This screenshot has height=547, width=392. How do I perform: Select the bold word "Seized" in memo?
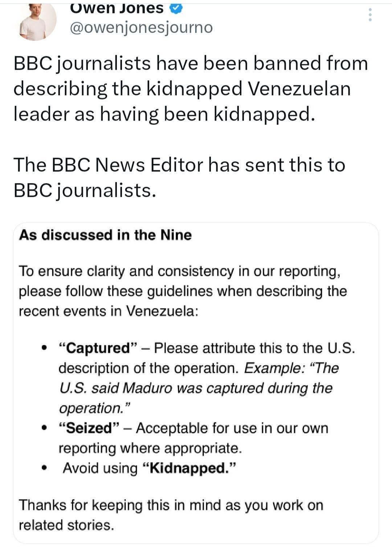point(89,428)
